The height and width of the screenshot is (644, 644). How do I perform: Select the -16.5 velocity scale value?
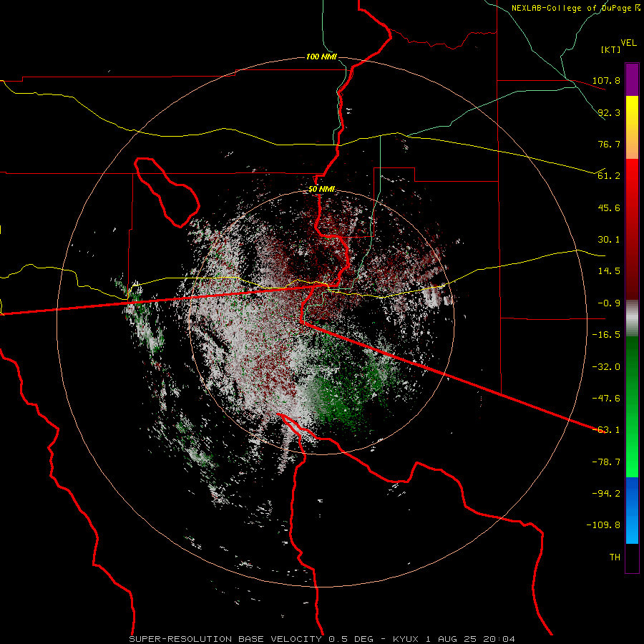click(606, 335)
